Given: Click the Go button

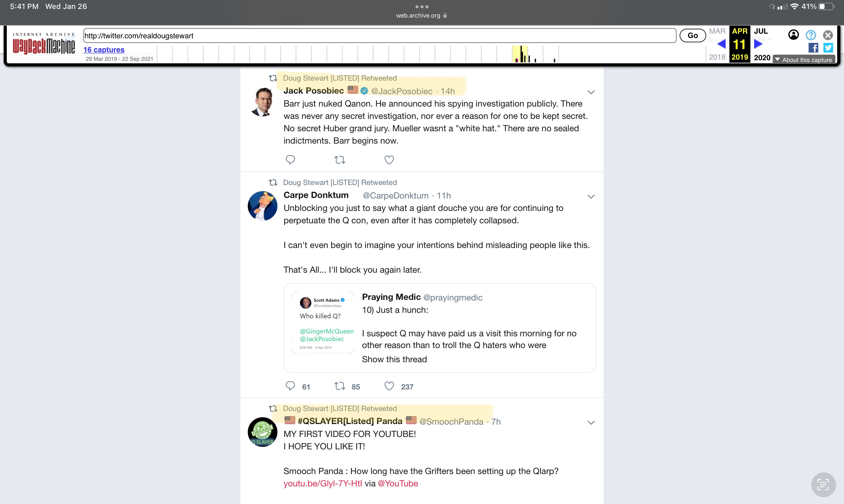Looking at the screenshot, I should 693,35.
